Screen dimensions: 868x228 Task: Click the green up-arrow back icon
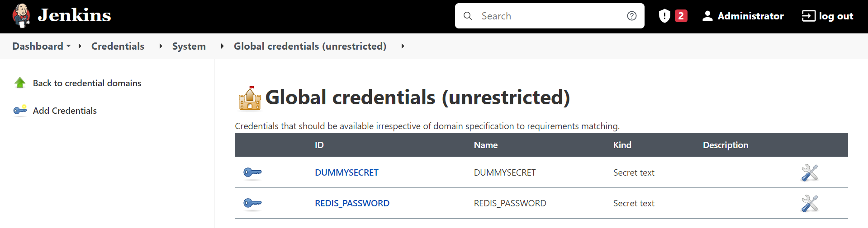point(20,83)
